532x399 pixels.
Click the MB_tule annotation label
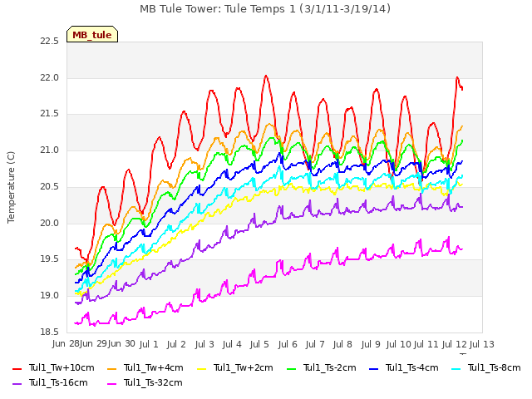tap(92, 34)
